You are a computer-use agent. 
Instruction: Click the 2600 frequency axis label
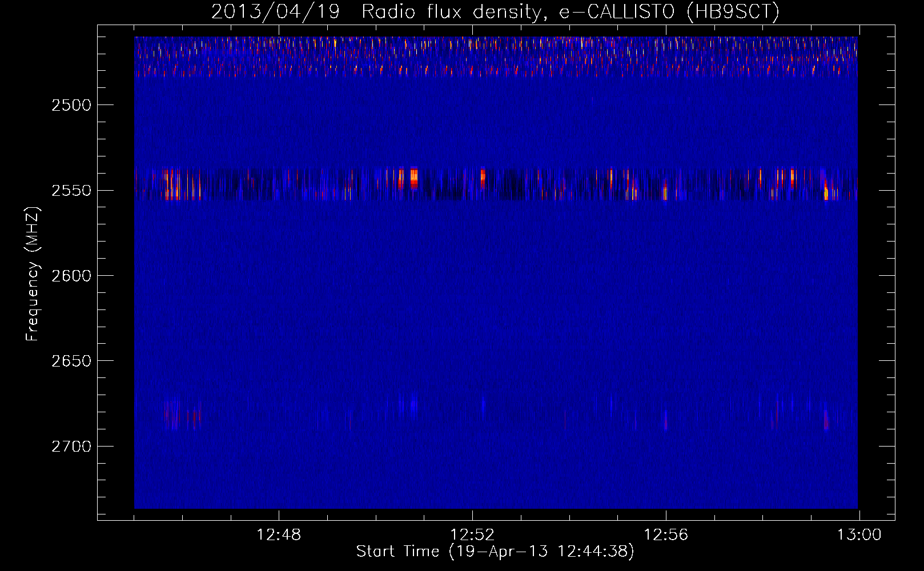pos(71,276)
